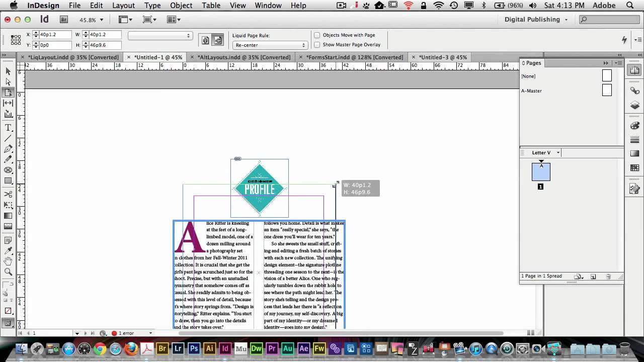Switch to the Untitled-3 document tab
This screenshot has height=362, width=644.
point(443,57)
